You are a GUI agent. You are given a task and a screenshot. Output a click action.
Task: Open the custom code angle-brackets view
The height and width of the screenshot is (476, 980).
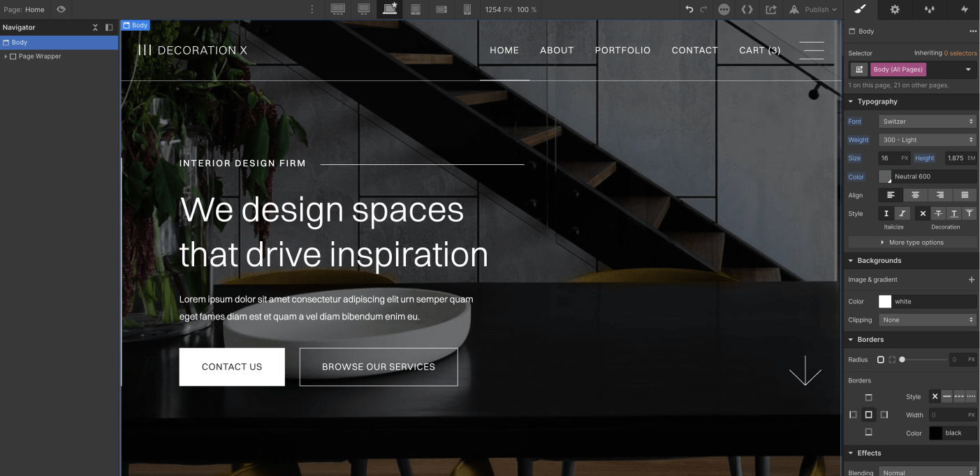click(x=747, y=9)
